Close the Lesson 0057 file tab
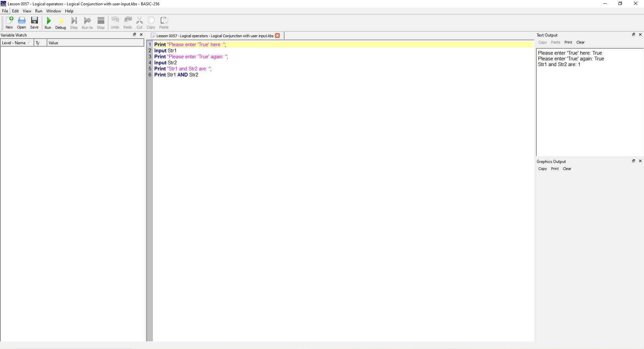Image resolution: width=644 pixels, height=349 pixels. click(x=277, y=36)
